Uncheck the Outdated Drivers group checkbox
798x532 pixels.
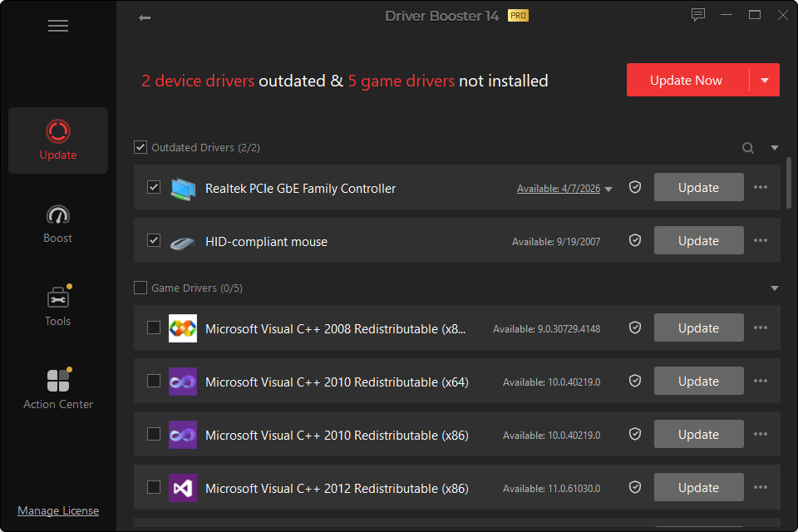click(x=140, y=147)
